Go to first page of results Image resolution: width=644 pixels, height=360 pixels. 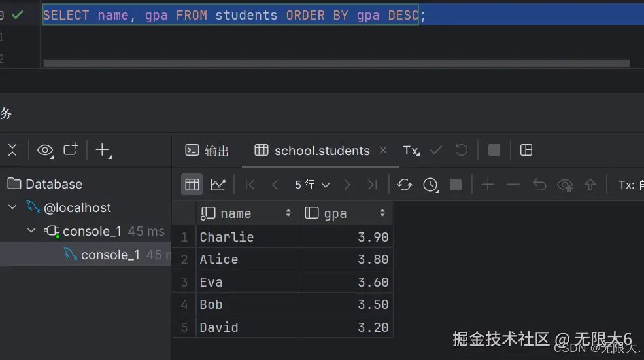(250, 185)
